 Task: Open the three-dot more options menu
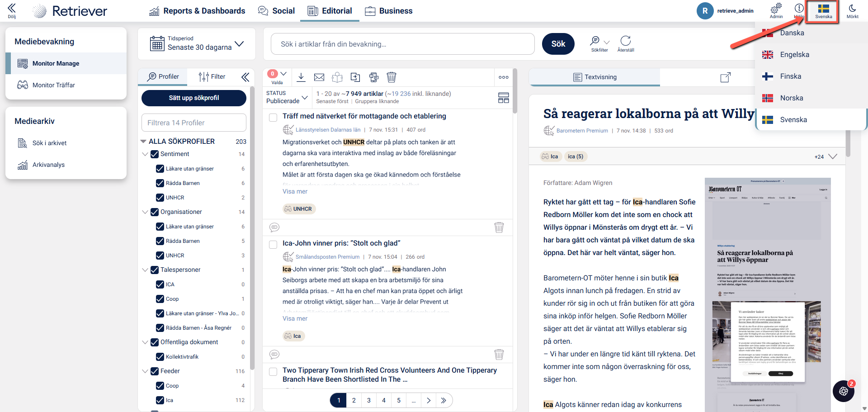[x=504, y=77]
